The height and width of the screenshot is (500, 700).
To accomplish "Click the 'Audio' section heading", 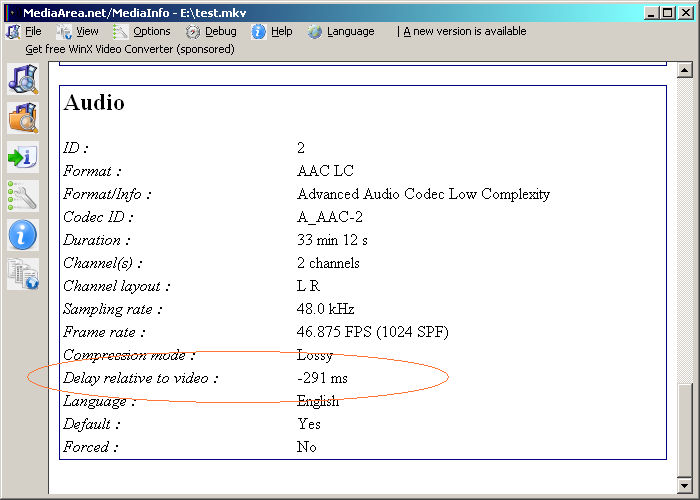I will (x=94, y=103).
